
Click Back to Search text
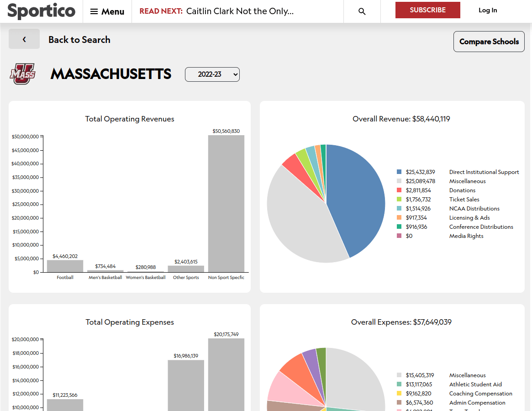tap(79, 40)
